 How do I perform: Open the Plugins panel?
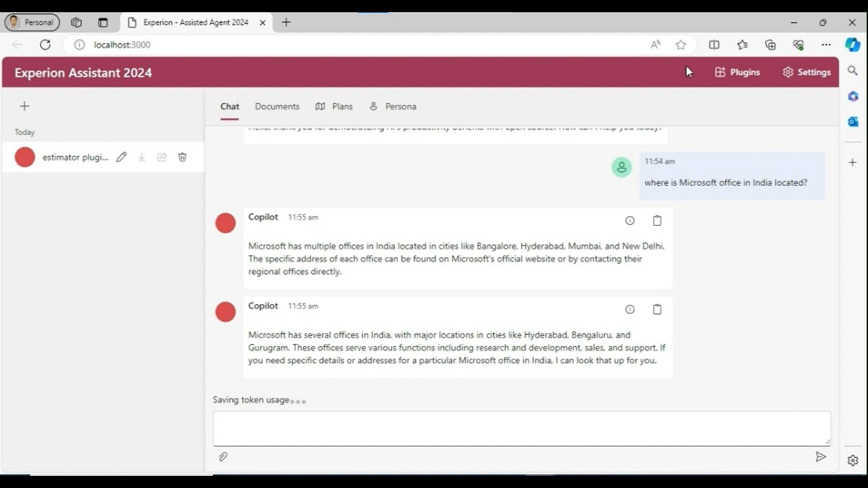coord(737,72)
